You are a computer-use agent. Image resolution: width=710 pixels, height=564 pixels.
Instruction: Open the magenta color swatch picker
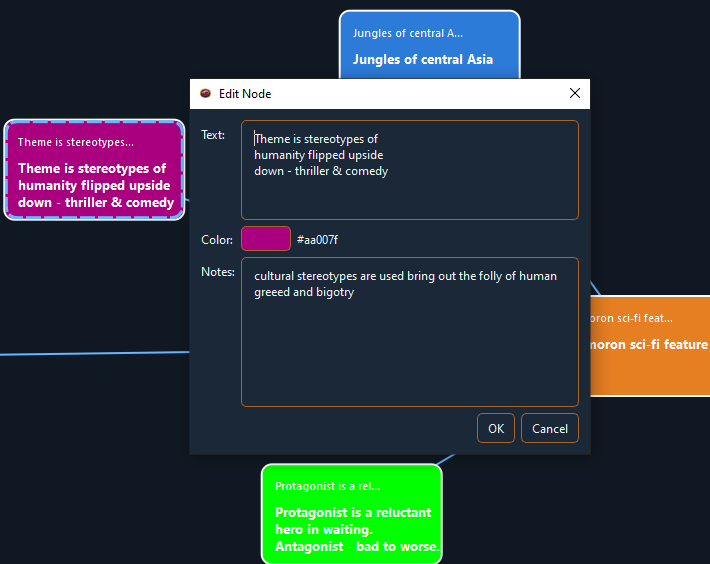pos(266,239)
